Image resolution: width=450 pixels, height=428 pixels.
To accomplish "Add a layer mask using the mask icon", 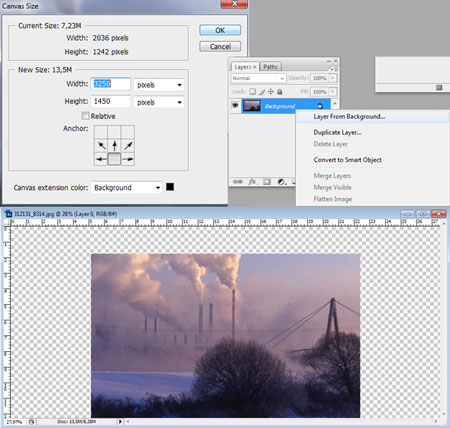I will coord(267,182).
